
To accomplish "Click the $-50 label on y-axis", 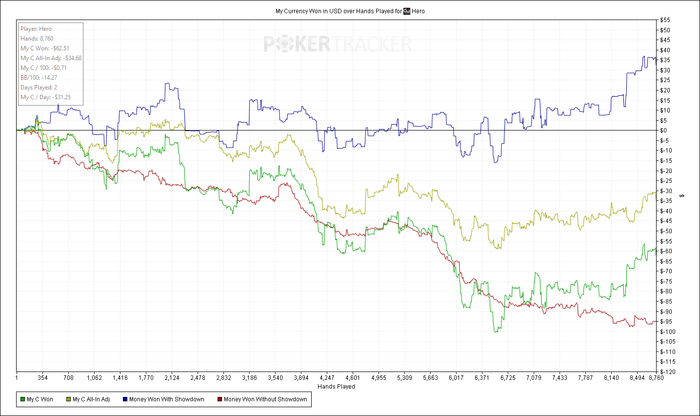I will click(x=666, y=231).
